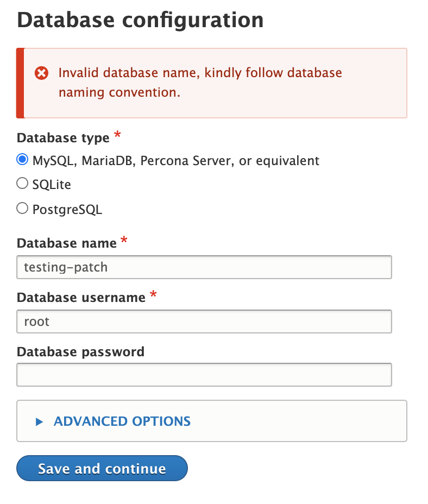Focus the Database username field
428x504 pixels.
click(x=204, y=322)
